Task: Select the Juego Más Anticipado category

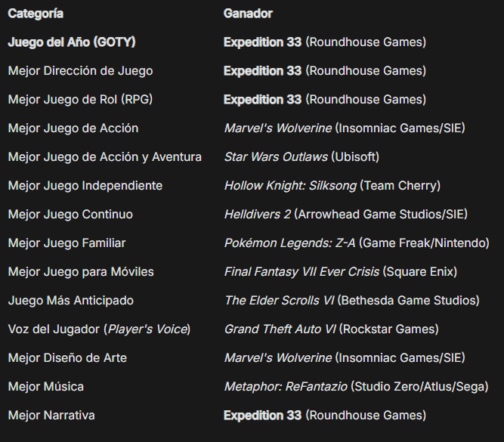Action: pos(70,301)
